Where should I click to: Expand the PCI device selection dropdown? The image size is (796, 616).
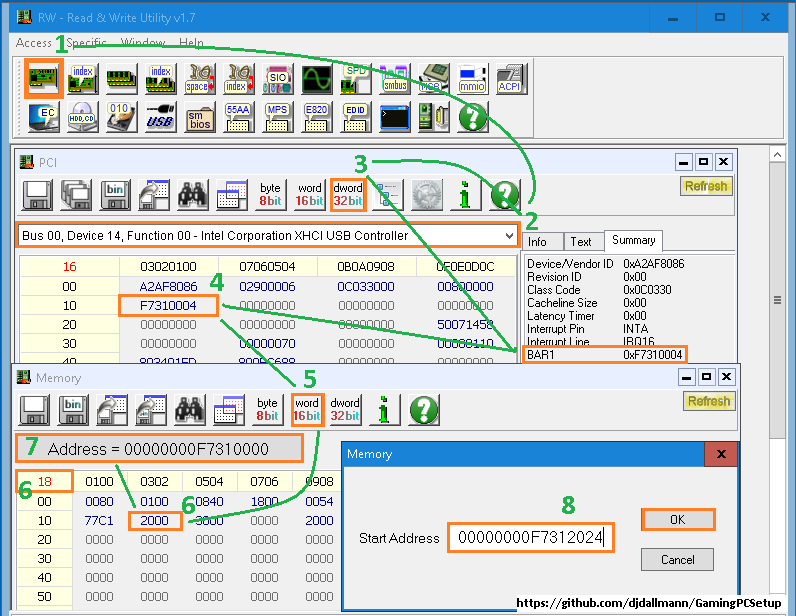click(x=509, y=236)
